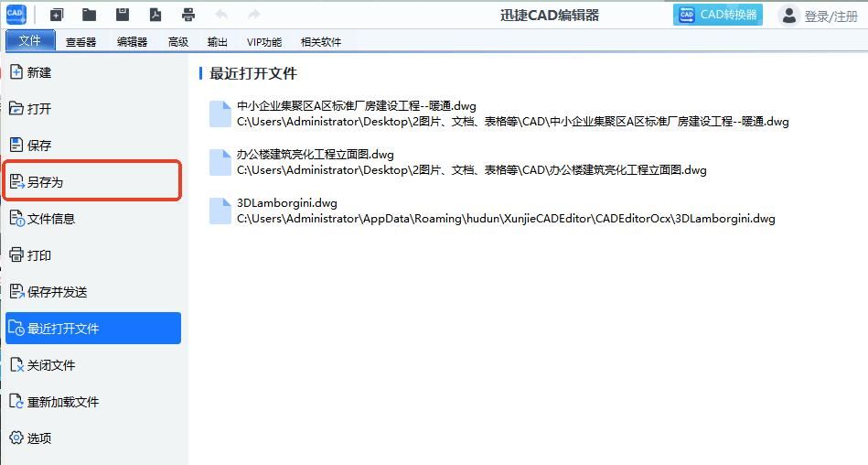Open recent file 中小企业集聚区A区标准厂房建设工程--暖通.dwg

click(357, 106)
